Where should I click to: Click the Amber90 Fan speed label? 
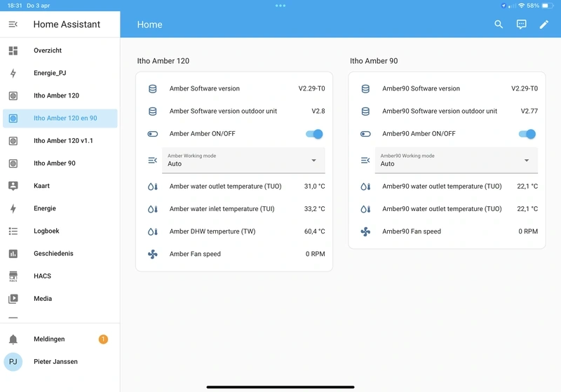coord(412,231)
